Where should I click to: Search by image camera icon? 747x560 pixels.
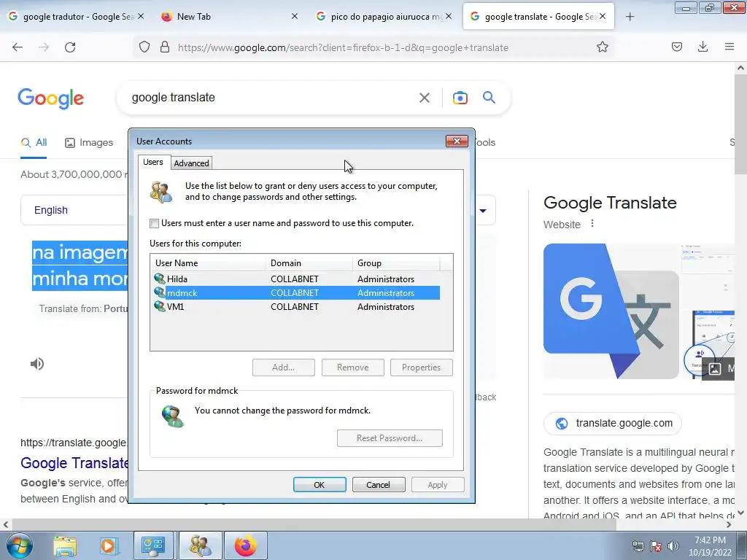coord(460,98)
